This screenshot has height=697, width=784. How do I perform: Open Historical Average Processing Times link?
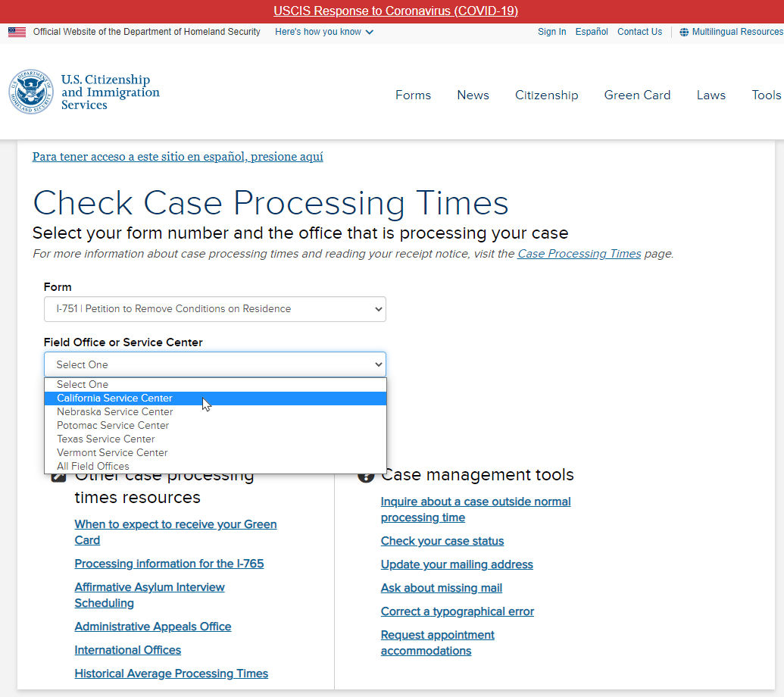[171, 674]
